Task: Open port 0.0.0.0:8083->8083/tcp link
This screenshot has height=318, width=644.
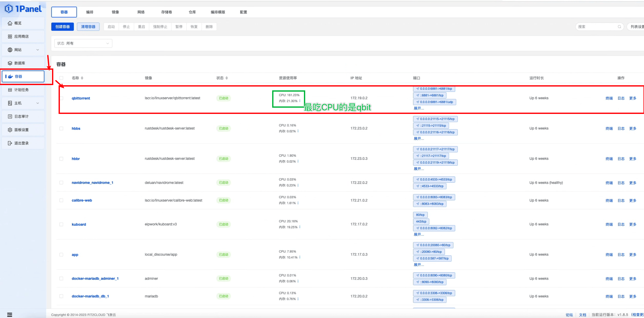Action: (434, 197)
